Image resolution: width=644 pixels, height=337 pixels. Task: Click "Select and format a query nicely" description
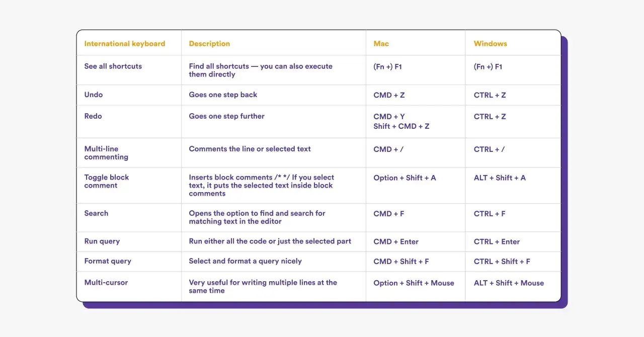pyautogui.click(x=245, y=262)
